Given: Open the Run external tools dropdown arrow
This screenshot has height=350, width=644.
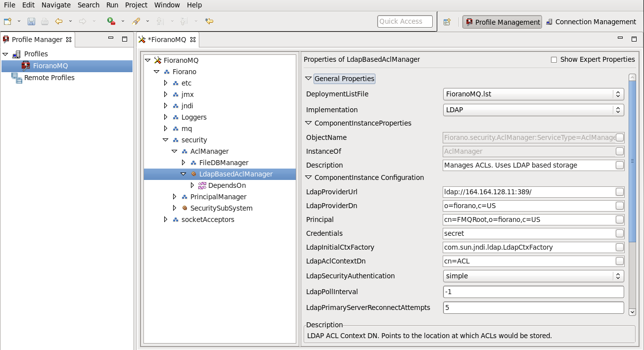Looking at the screenshot, I should click(x=123, y=21).
